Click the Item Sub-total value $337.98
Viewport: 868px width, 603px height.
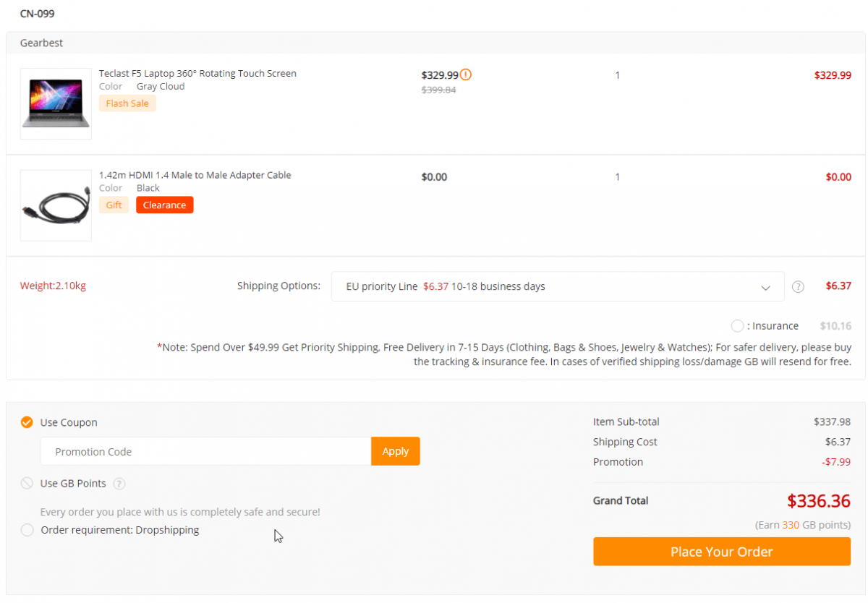click(832, 422)
